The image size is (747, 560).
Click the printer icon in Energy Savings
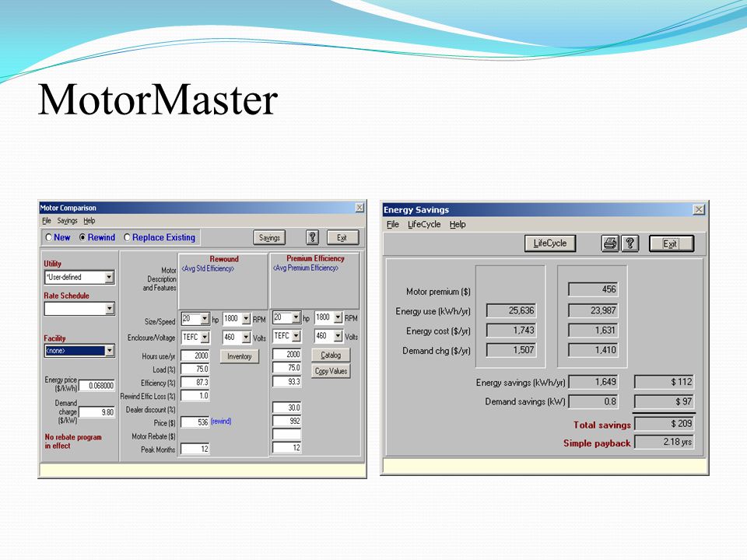[610, 243]
